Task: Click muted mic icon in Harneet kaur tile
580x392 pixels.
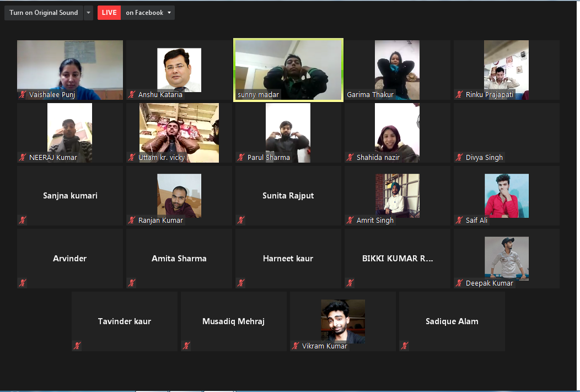Action: click(x=241, y=283)
